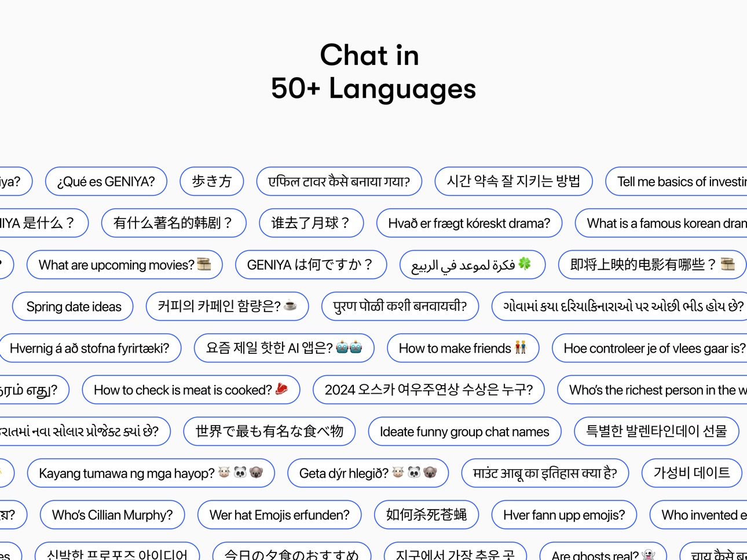
Task: Select 'Wer hat Emojis erfunden?' chip
Action: (x=279, y=515)
